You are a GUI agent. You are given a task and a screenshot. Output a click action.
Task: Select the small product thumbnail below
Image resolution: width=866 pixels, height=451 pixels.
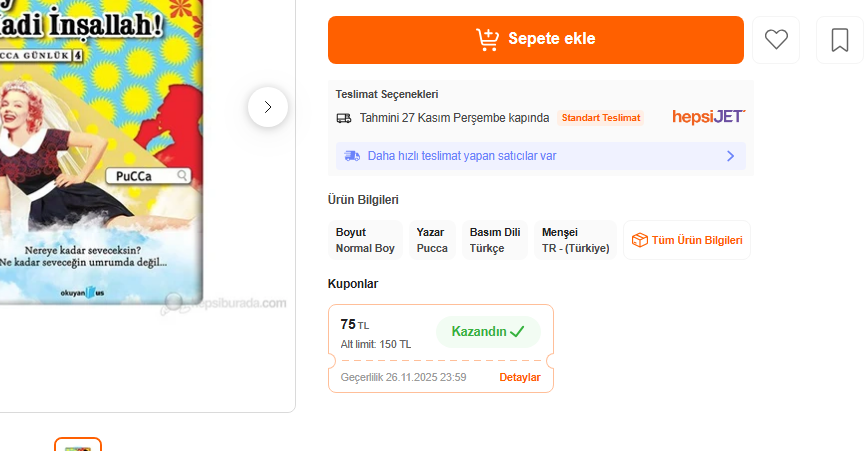coord(78,445)
